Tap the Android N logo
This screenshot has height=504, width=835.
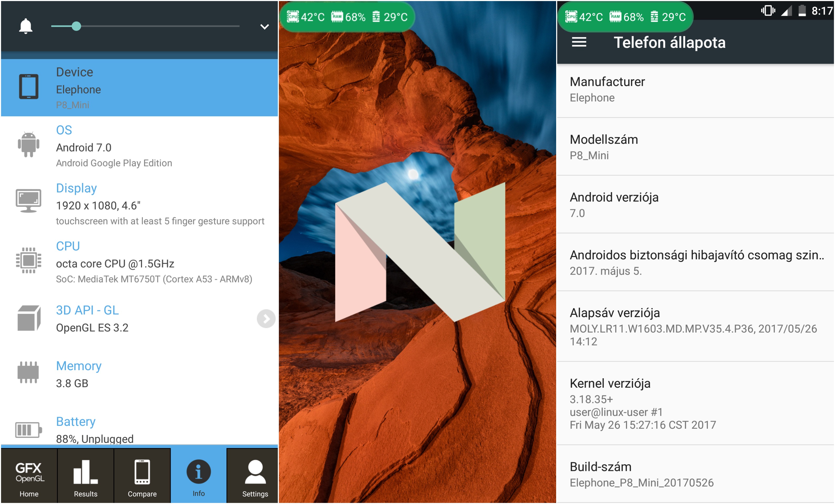[x=420, y=252]
